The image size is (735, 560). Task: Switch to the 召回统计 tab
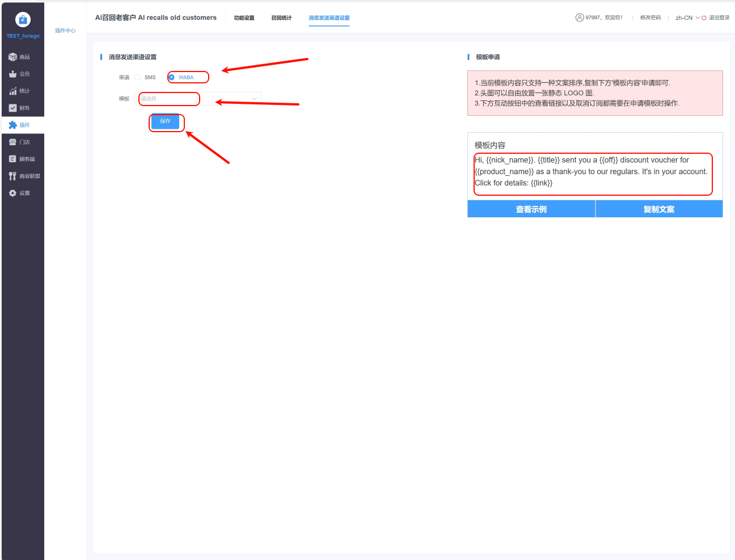[x=281, y=18]
